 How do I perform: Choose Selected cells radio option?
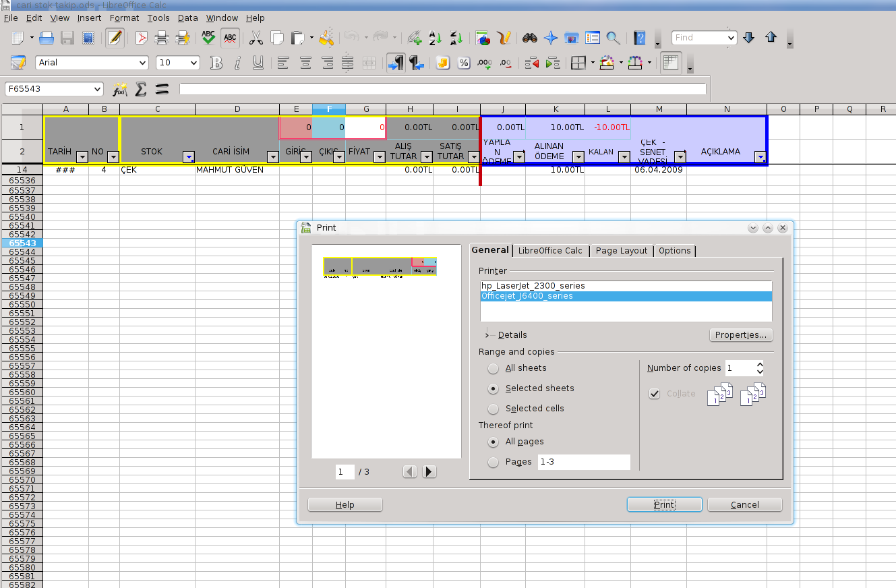pos(494,409)
